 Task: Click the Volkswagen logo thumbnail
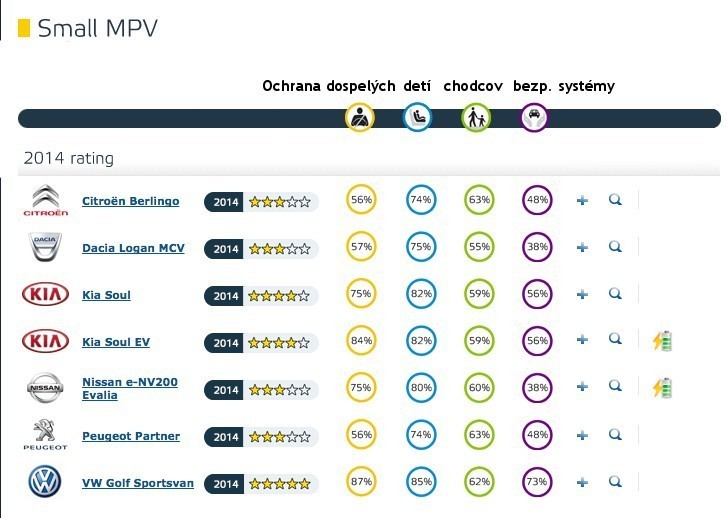click(x=45, y=483)
